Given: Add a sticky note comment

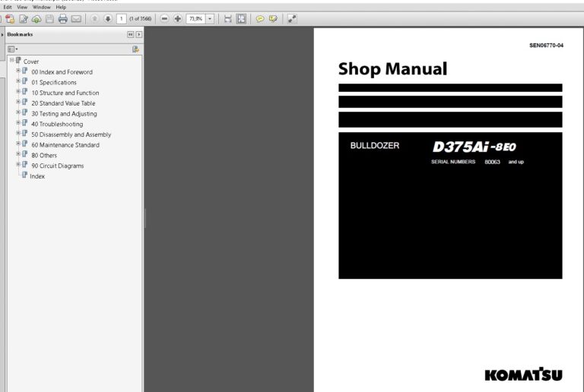Looking at the screenshot, I should [x=260, y=18].
